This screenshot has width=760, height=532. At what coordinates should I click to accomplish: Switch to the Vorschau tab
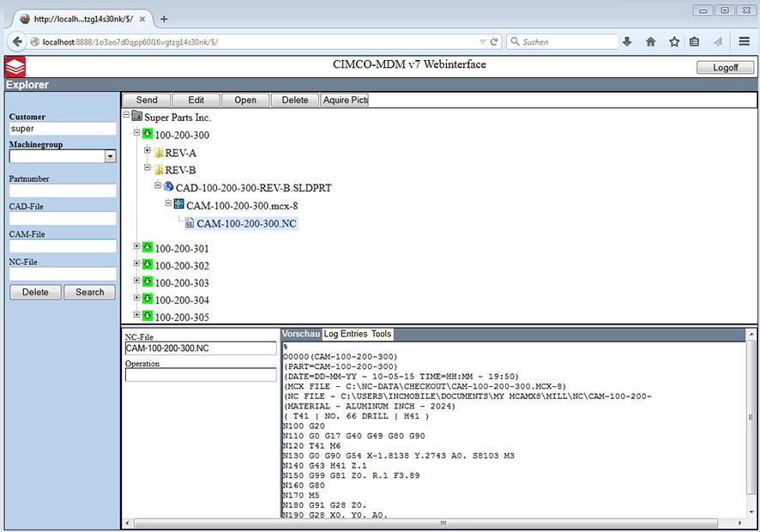301,334
